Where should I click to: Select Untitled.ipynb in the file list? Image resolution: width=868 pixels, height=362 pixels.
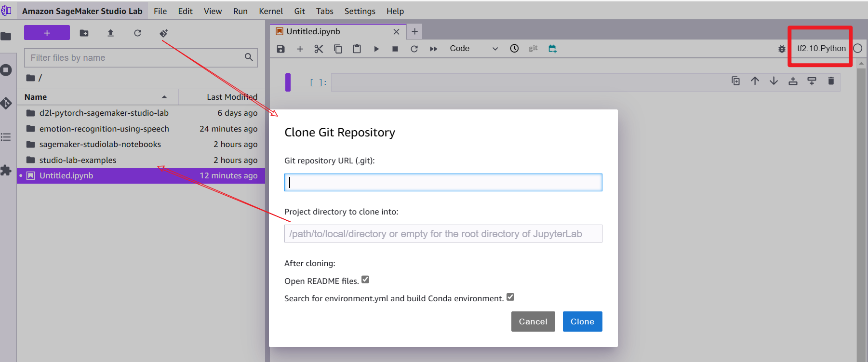[x=141, y=175]
